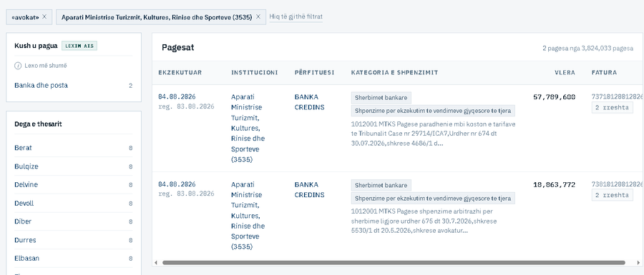Open BANKA CREDINS in the 57,789,600 row
The image size is (644, 275).
coord(309,102)
